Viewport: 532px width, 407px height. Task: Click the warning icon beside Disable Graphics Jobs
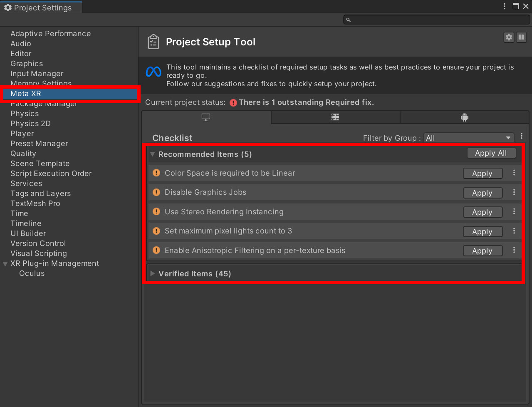(x=156, y=192)
